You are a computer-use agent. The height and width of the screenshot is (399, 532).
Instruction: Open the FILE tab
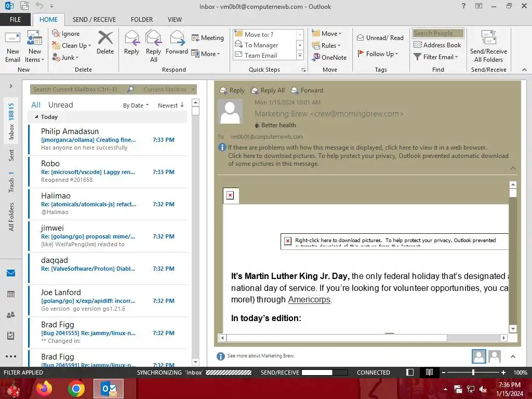coord(15,20)
